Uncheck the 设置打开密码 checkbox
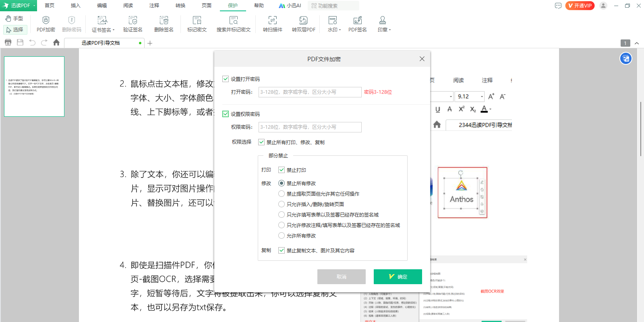 (x=226, y=79)
